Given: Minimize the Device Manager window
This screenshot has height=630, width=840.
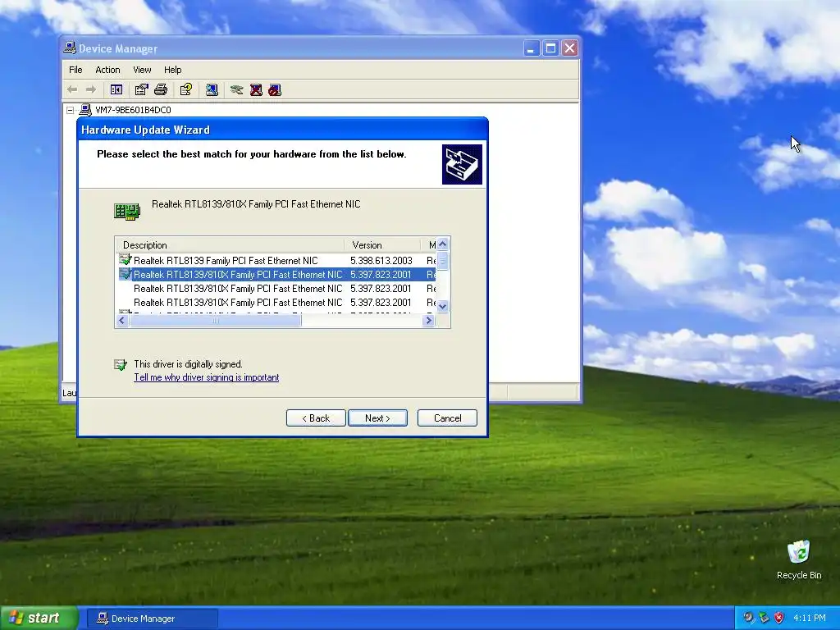Looking at the screenshot, I should click(x=531, y=48).
